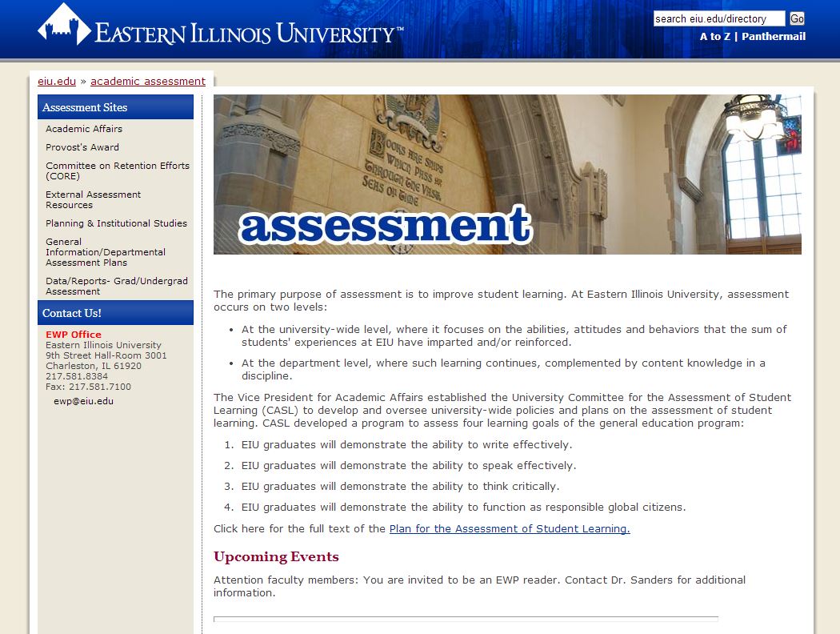Click the goal about thinking critically
Screen dimensions: 840x634
tap(400, 487)
